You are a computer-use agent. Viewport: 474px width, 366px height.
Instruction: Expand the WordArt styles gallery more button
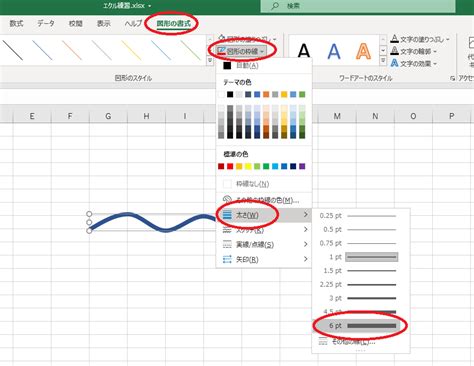[383, 60]
